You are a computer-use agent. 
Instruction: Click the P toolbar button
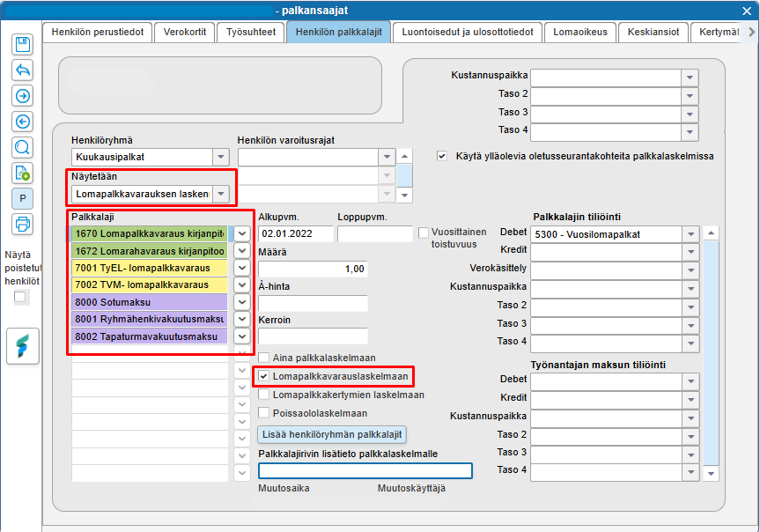tap(22, 198)
